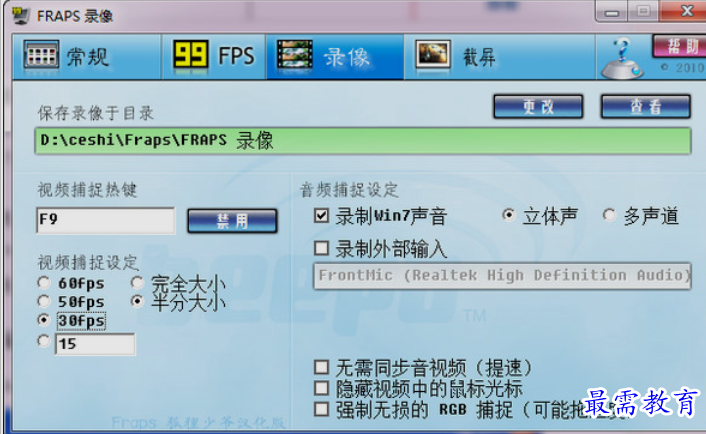Image resolution: width=706 pixels, height=434 pixels.
Task: Enable 隐藏视频中的鼠标光标 checkbox
Action: 321,388
